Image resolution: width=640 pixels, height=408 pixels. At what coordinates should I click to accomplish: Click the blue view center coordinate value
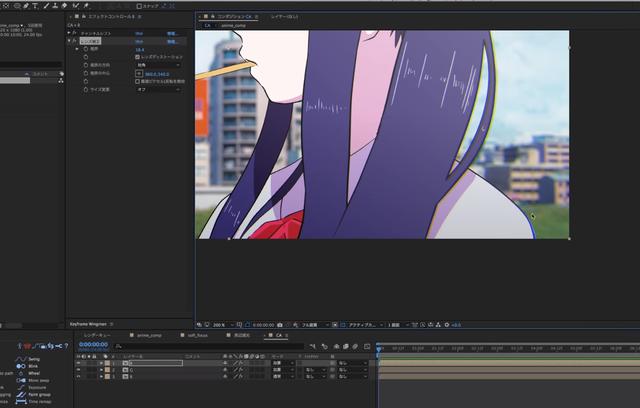(157, 74)
